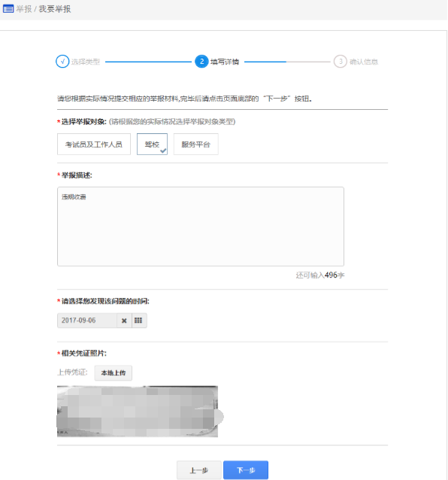The width and height of the screenshot is (448, 480).
Task: Select 考试员及工作人员 as report target
Action: [93, 144]
